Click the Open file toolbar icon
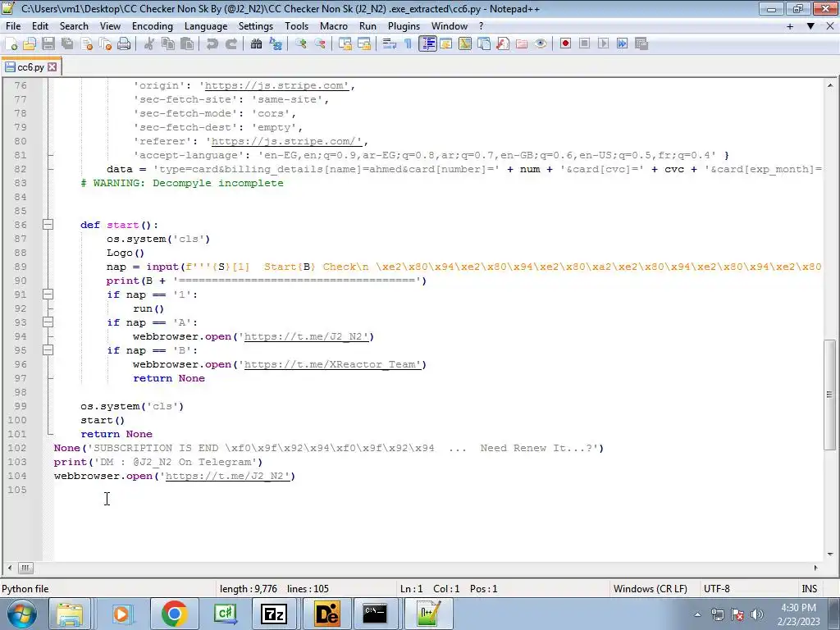Image resolution: width=840 pixels, height=630 pixels. (30, 44)
